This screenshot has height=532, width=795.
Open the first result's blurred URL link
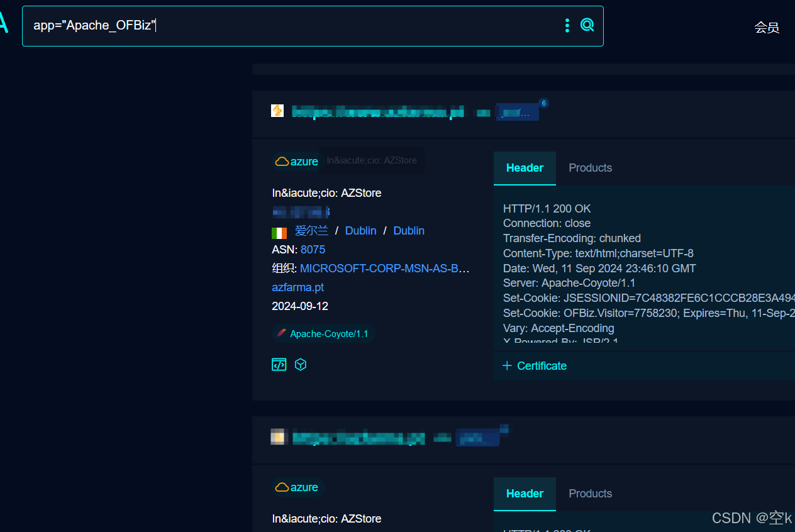(378, 113)
